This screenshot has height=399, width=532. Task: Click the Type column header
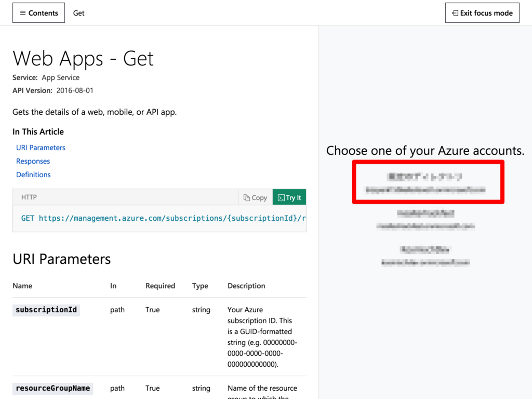[x=200, y=286]
